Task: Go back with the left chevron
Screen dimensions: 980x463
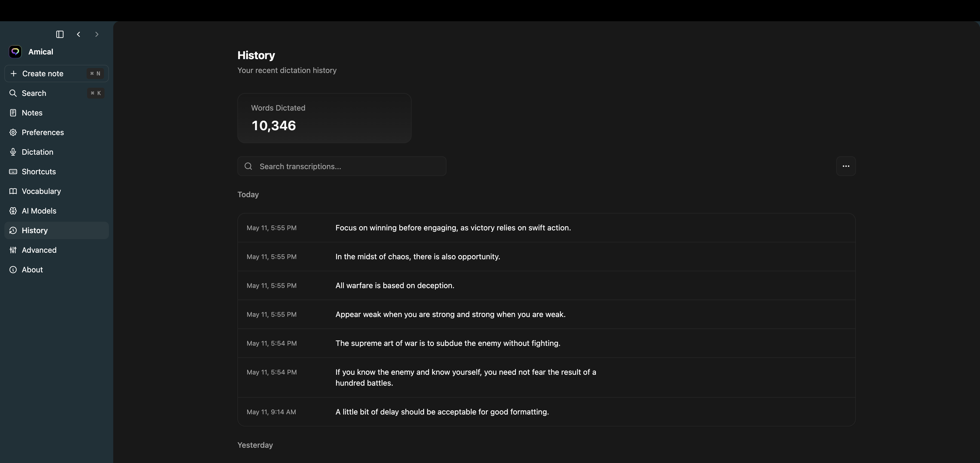Action: tap(78, 34)
